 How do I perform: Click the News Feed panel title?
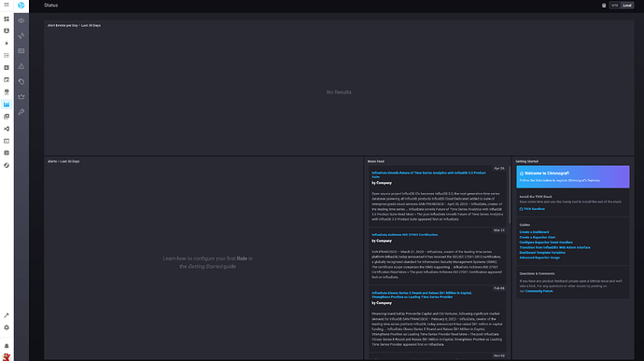pos(376,161)
